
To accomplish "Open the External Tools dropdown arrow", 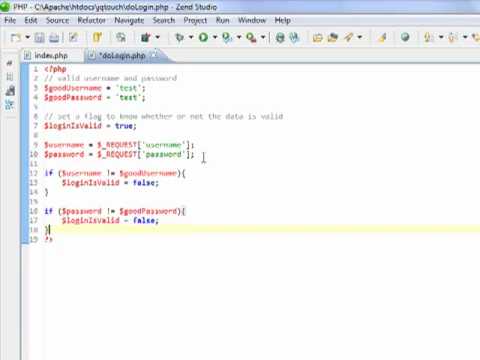I will pyautogui.click(x=263, y=37).
